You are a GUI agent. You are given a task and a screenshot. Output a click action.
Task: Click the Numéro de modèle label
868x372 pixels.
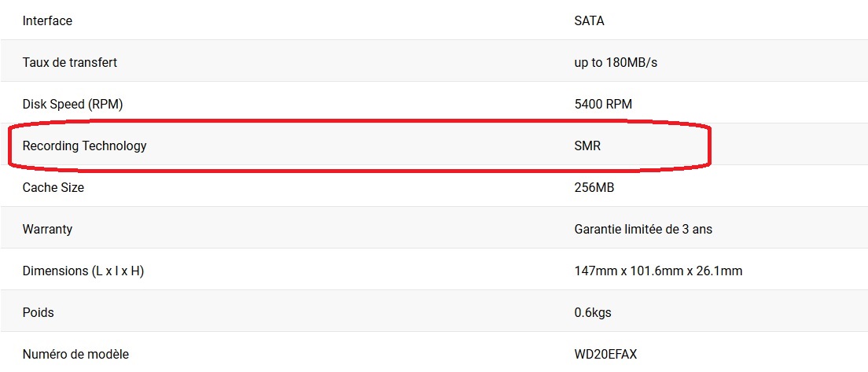pyautogui.click(x=75, y=354)
